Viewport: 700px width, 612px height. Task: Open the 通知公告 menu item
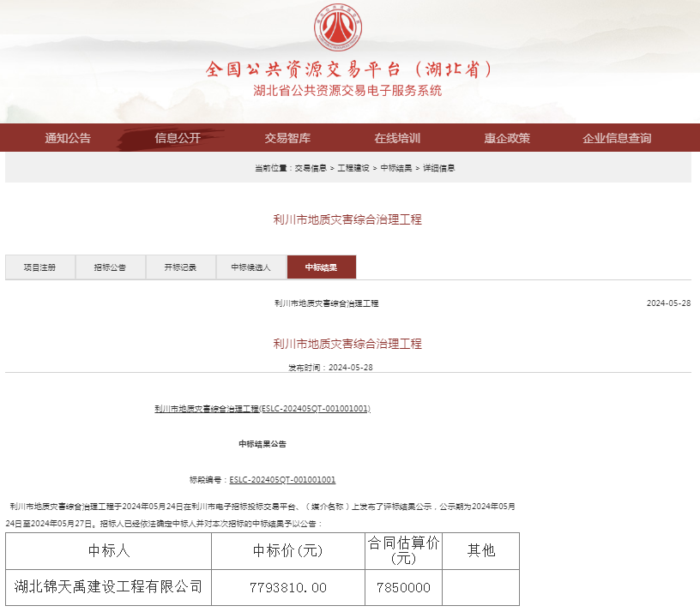[68, 138]
